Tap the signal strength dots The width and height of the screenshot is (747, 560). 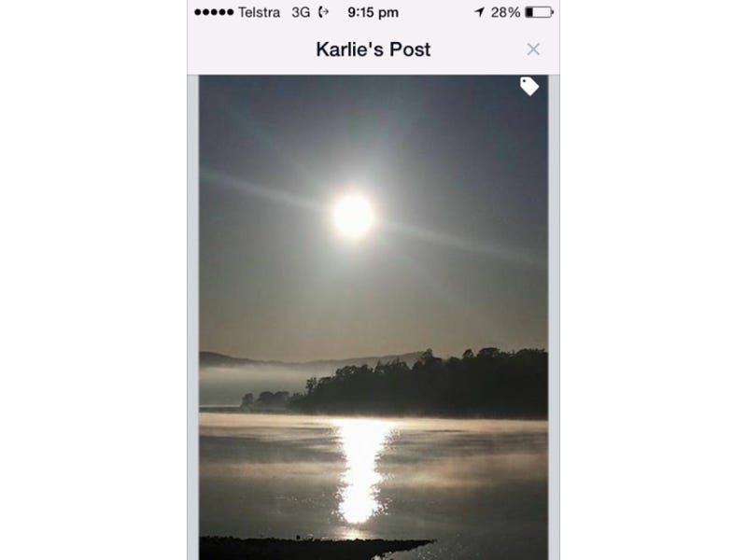click(x=214, y=12)
